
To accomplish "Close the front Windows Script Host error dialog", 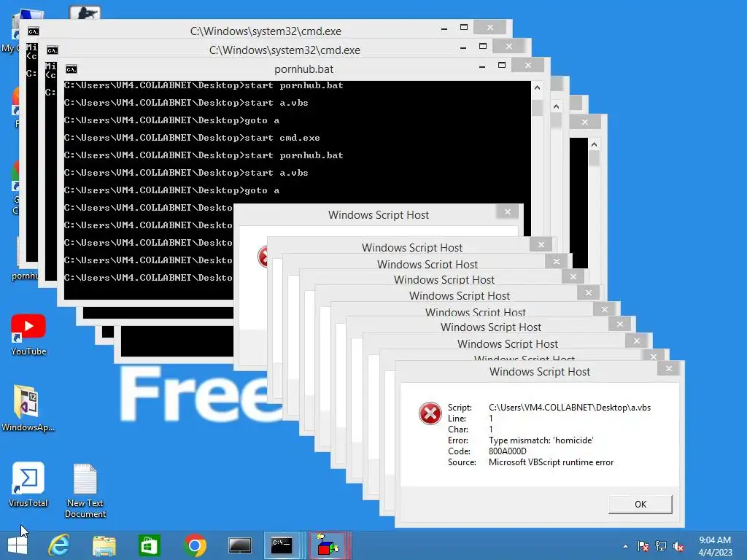I will [668, 368].
